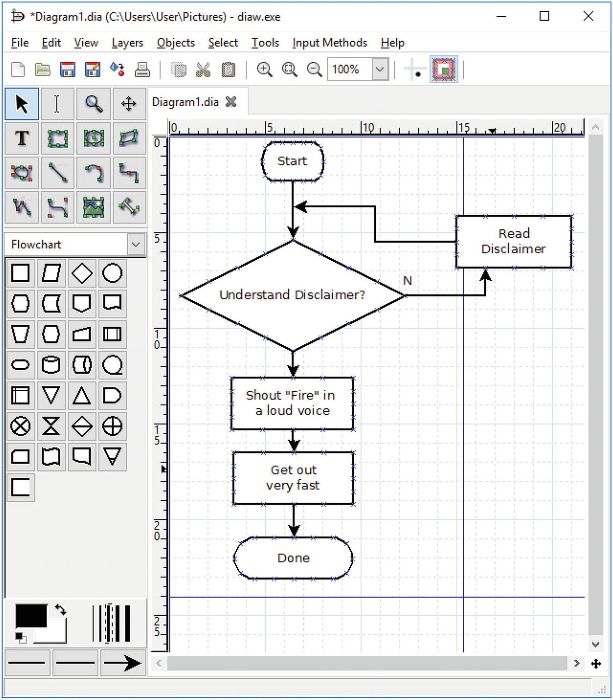Viewport: 613px width, 700px height.
Task: Click the white background color swatch
Action: click(x=57, y=634)
